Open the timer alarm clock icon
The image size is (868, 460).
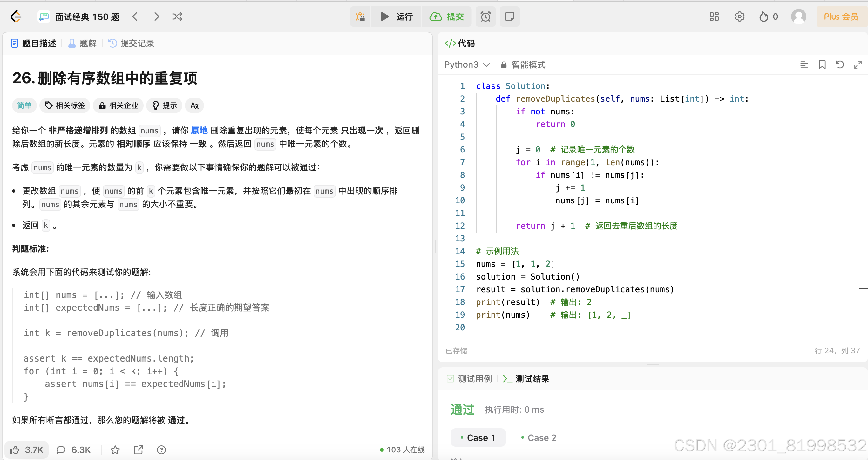(x=485, y=17)
